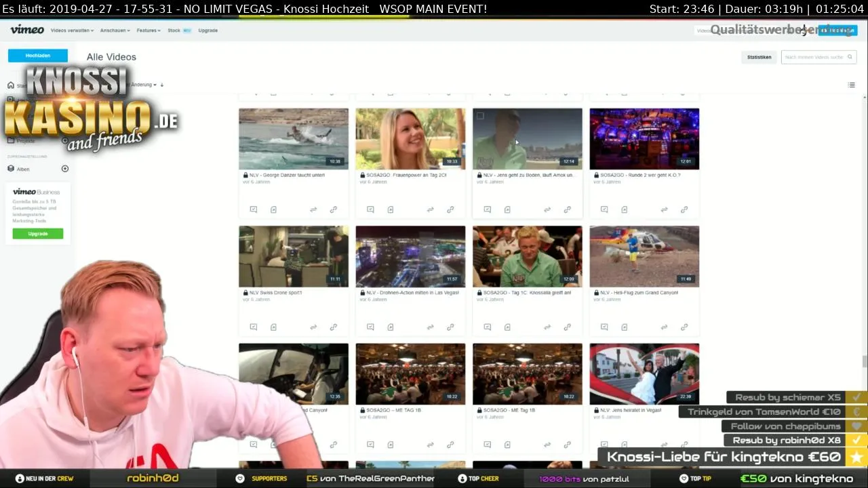Click replace icon under Tag 1C Knossalla greift an

(x=547, y=327)
